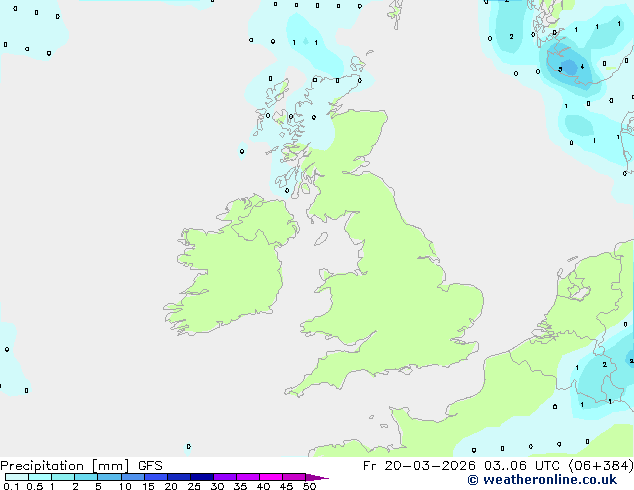Click the '(06+384)' forecast run label
634x490 pixels.
[x=601, y=466]
